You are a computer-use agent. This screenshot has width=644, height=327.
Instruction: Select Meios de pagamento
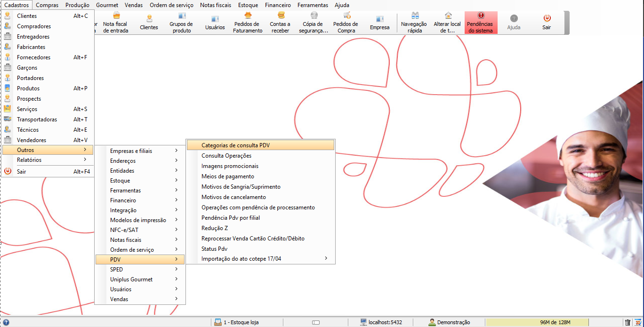click(261, 176)
